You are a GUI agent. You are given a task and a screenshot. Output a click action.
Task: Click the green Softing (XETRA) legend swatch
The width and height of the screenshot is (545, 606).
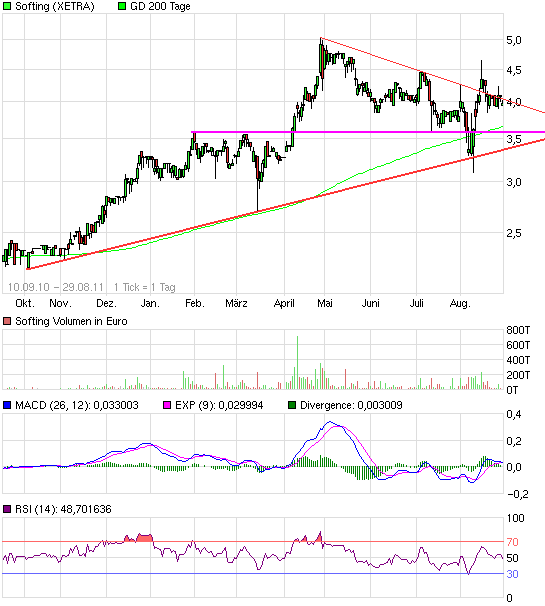[7, 6]
